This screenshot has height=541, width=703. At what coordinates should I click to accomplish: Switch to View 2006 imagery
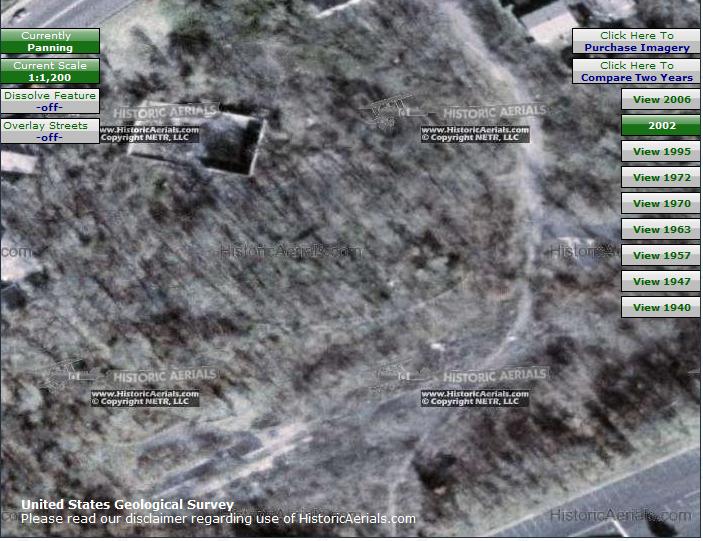tap(660, 99)
